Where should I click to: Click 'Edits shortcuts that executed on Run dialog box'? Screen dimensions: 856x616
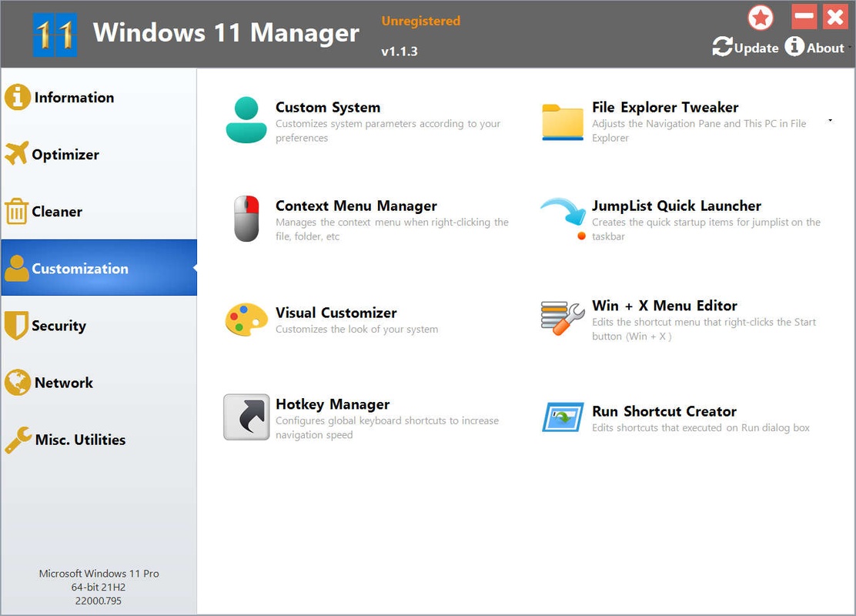(701, 427)
